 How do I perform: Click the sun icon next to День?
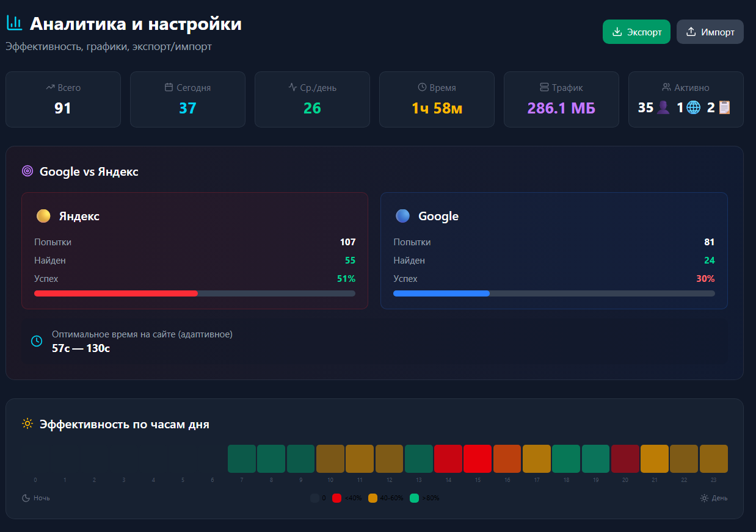click(705, 498)
